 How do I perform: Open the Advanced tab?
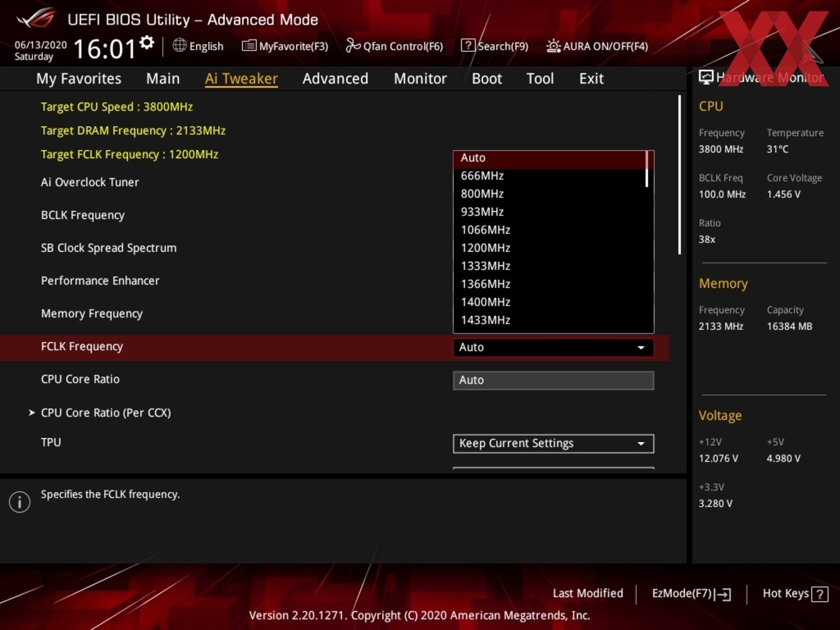[335, 78]
